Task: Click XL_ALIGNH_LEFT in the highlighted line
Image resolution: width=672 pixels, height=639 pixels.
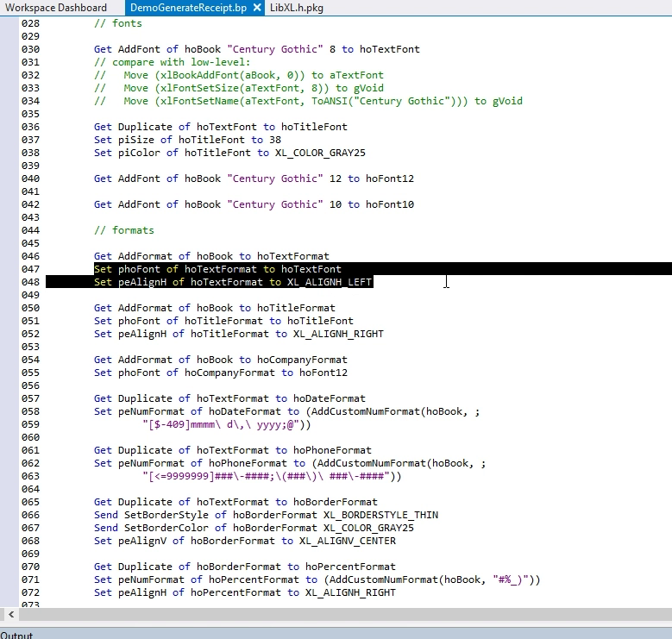Action: (x=330, y=282)
